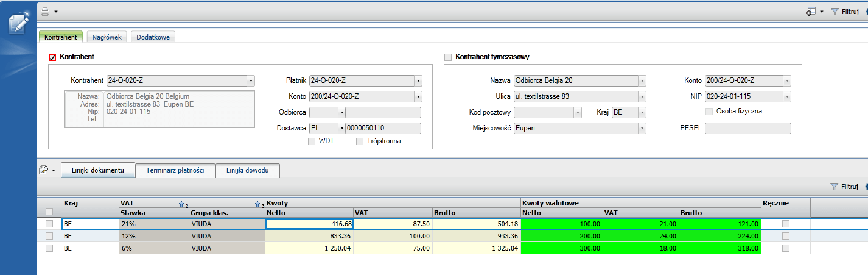This screenshot has width=868, height=275.
Task: Enable the Kontrahent tymczasowy checkbox
Action: 449,57
